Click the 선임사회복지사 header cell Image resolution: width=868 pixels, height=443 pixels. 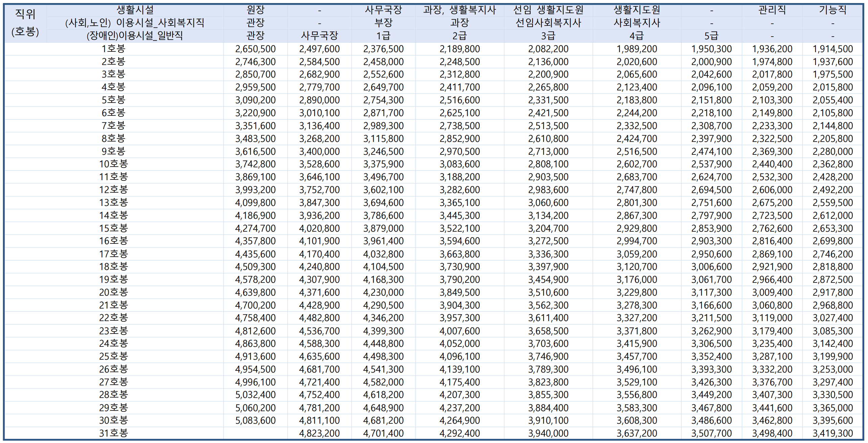(548, 23)
